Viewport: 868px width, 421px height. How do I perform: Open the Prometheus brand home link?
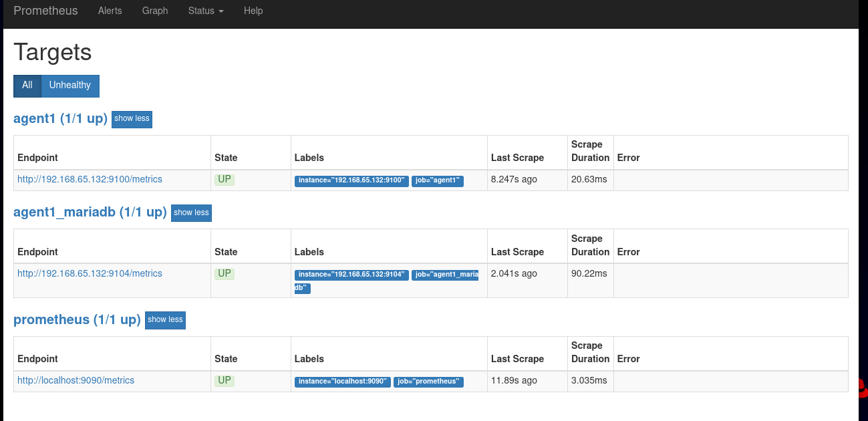point(45,11)
